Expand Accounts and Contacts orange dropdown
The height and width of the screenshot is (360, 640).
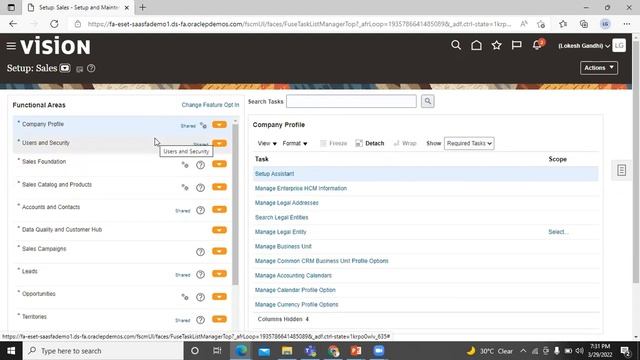point(219,209)
